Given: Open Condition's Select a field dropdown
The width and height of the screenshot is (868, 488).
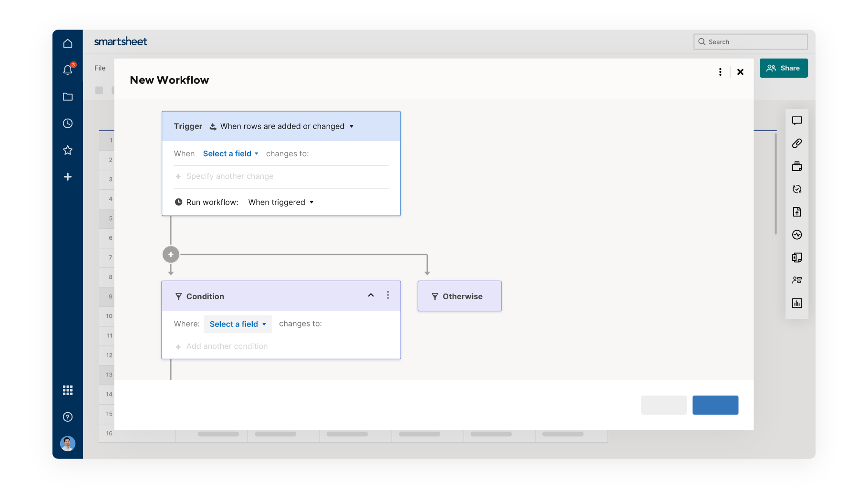Looking at the screenshot, I should click(x=238, y=324).
